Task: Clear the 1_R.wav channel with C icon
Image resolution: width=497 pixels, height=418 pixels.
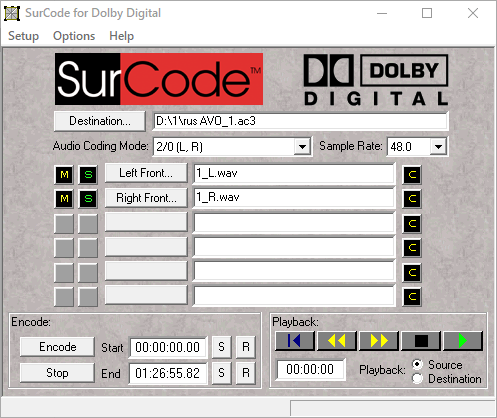Action: point(412,199)
